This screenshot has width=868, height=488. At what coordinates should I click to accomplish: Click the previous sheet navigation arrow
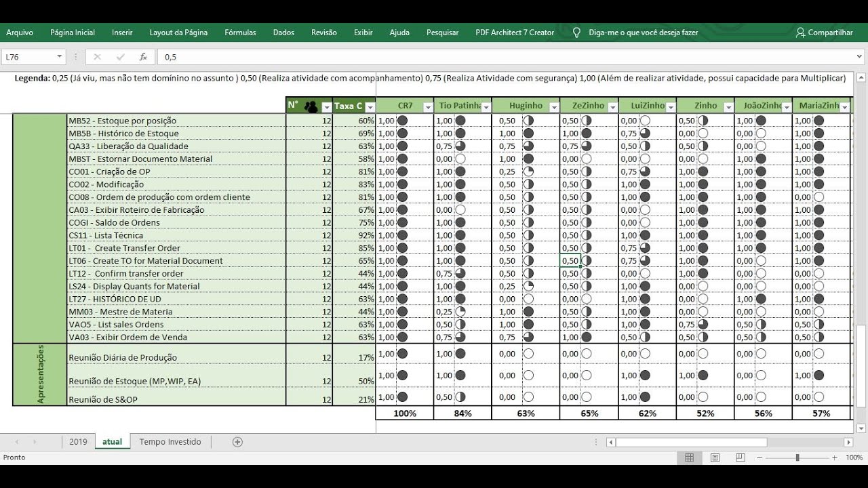point(17,442)
